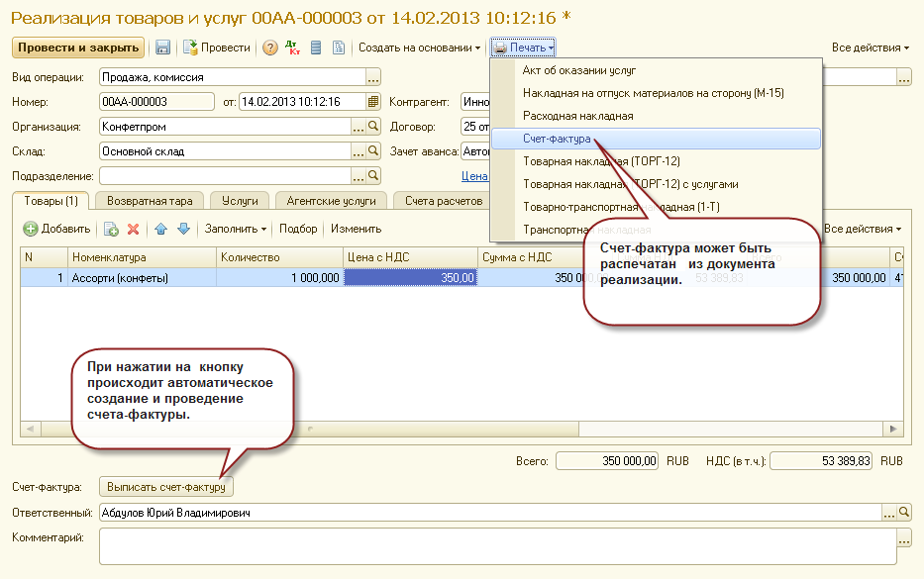Viewport: 924px width, 579px height.
Task: Open Подразделение with the magnifier icon
Action: tap(373, 176)
